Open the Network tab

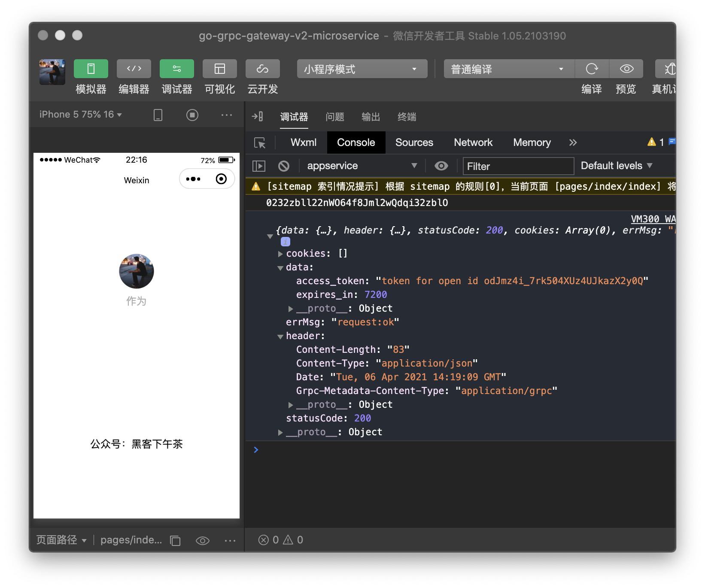coord(473,142)
